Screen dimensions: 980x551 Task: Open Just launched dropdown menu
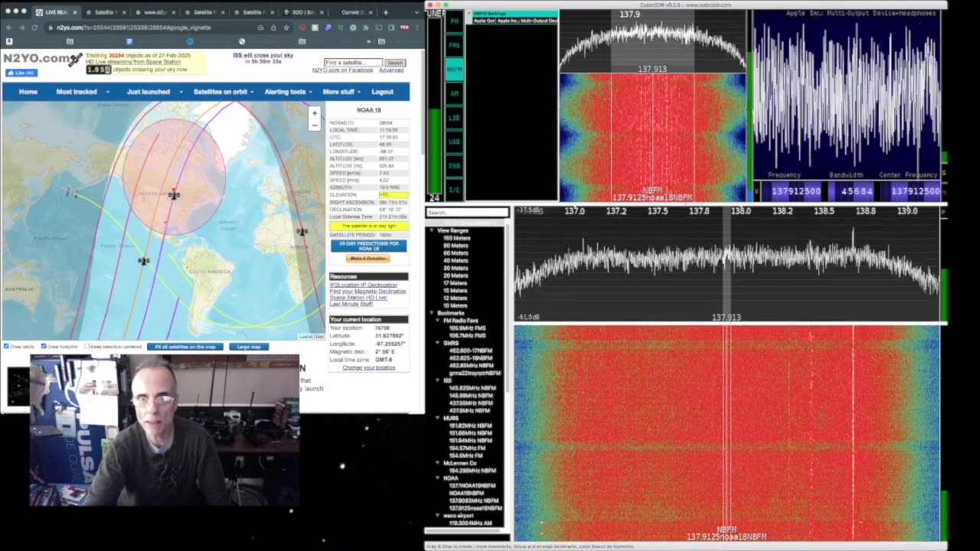(154, 92)
